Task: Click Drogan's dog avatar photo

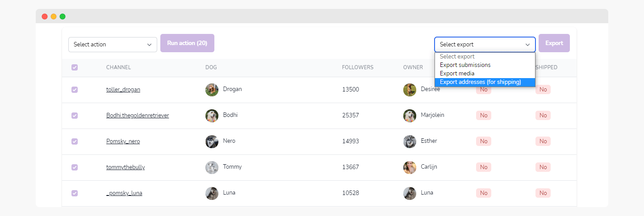Action: coord(212,90)
